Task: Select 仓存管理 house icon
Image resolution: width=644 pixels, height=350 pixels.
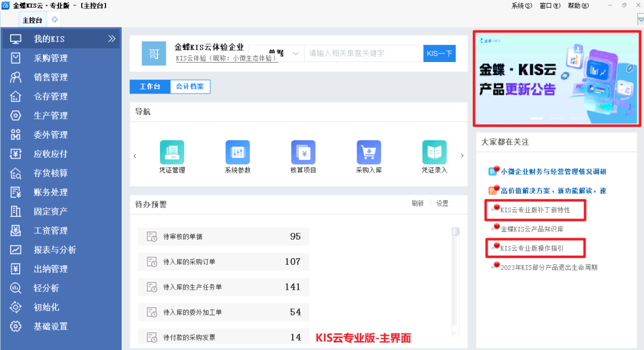Action: pos(16,96)
